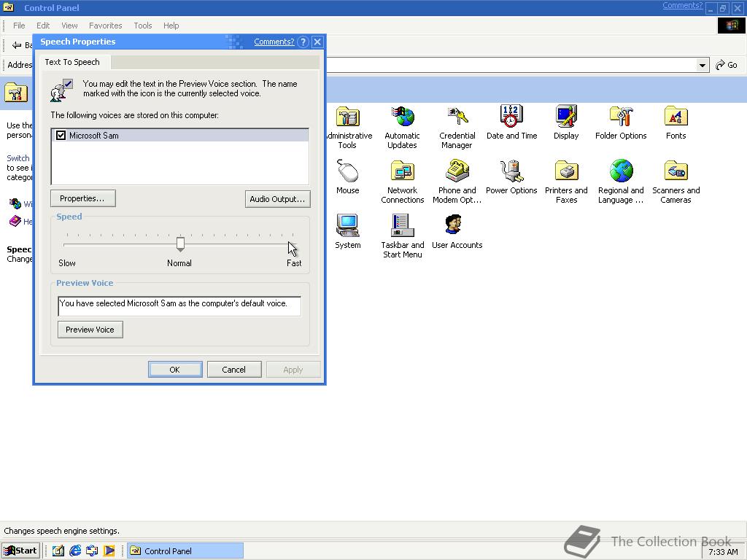Click the first quick launch icon beside Start
Image resolution: width=747 pixels, height=560 pixels.
point(58,551)
